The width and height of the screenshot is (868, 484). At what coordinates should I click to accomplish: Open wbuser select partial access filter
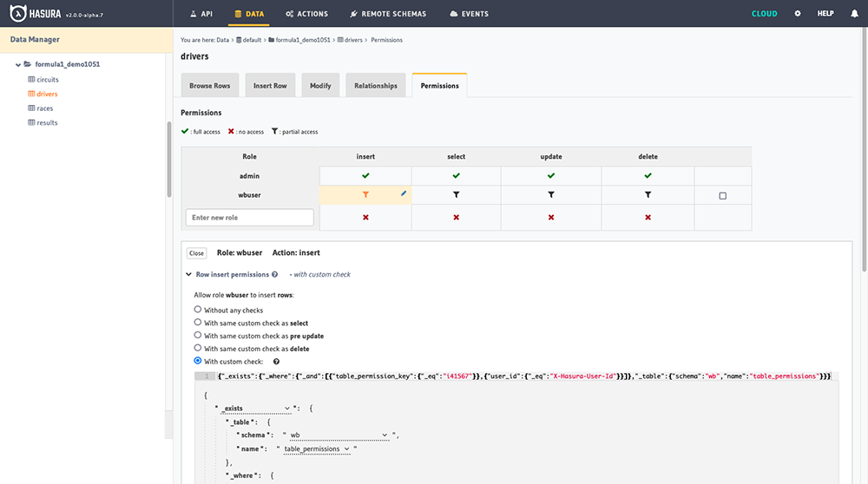[x=457, y=194]
